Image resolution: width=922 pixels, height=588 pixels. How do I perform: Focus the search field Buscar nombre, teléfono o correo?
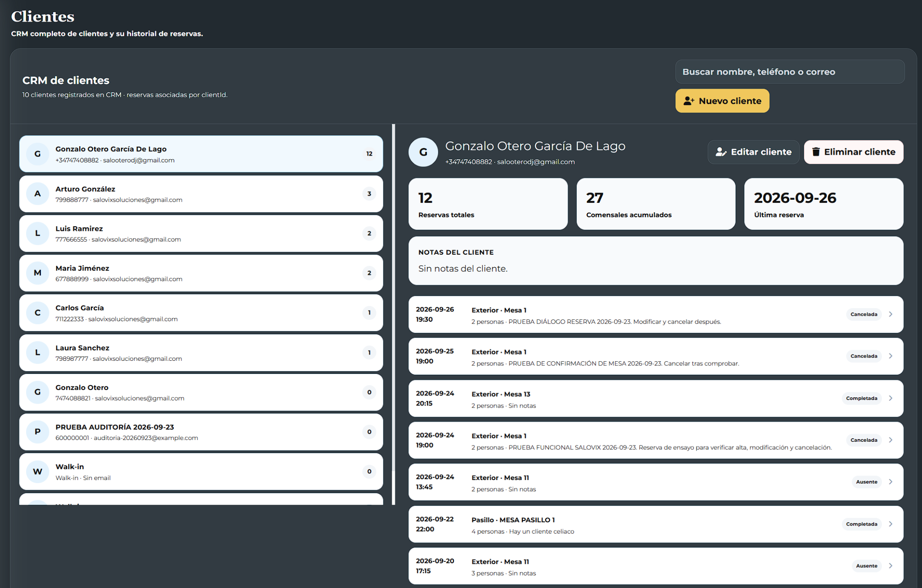[x=790, y=72]
